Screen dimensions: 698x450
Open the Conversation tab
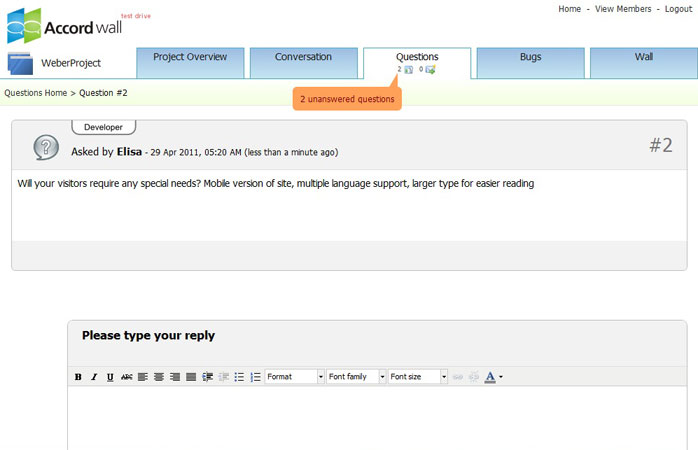[303, 58]
